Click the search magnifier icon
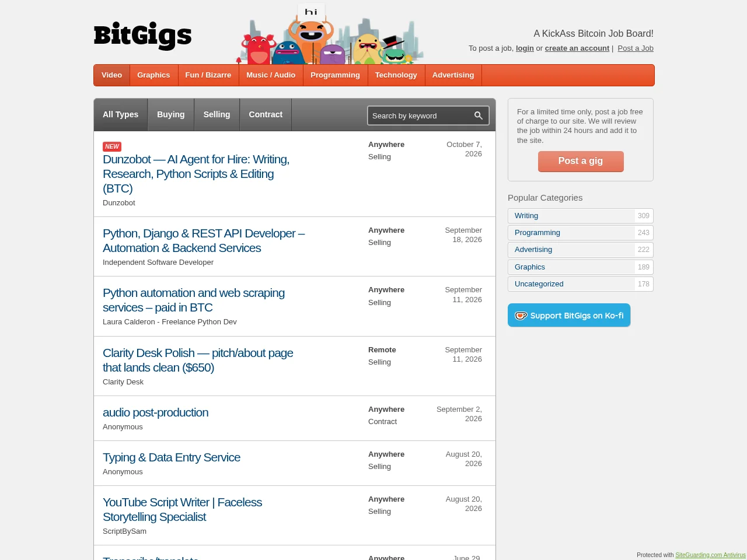 (x=479, y=116)
